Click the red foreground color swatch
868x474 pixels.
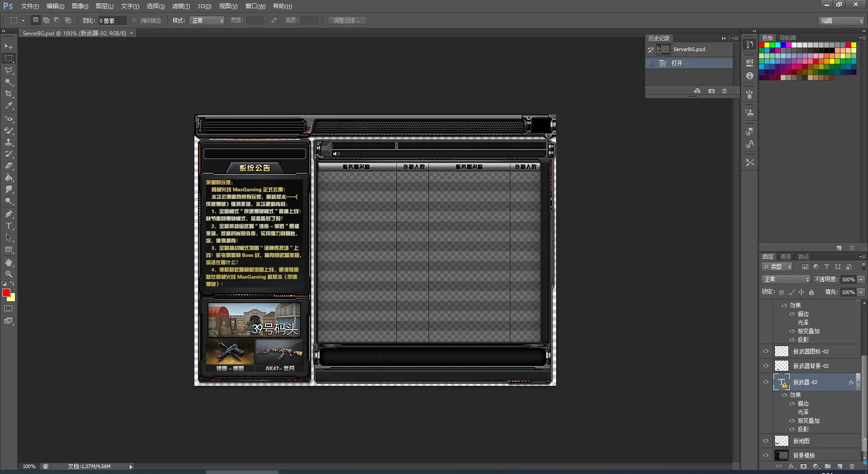coord(6,293)
